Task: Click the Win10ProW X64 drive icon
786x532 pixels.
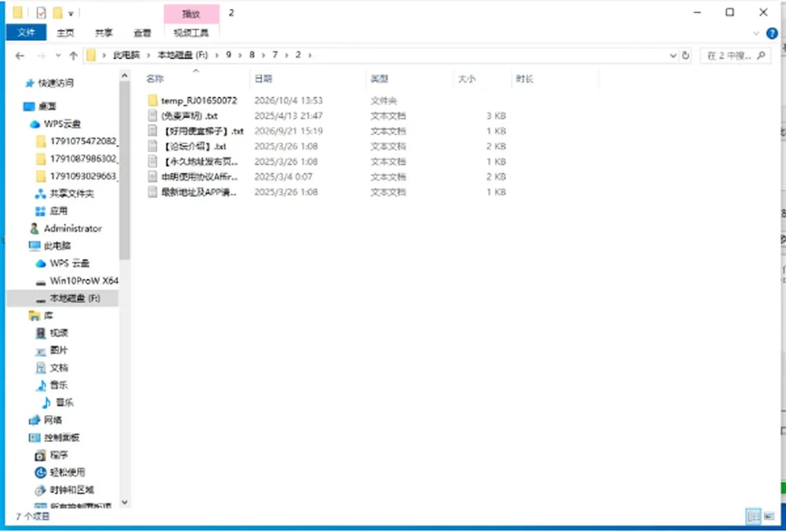Action: pos(41,282)
